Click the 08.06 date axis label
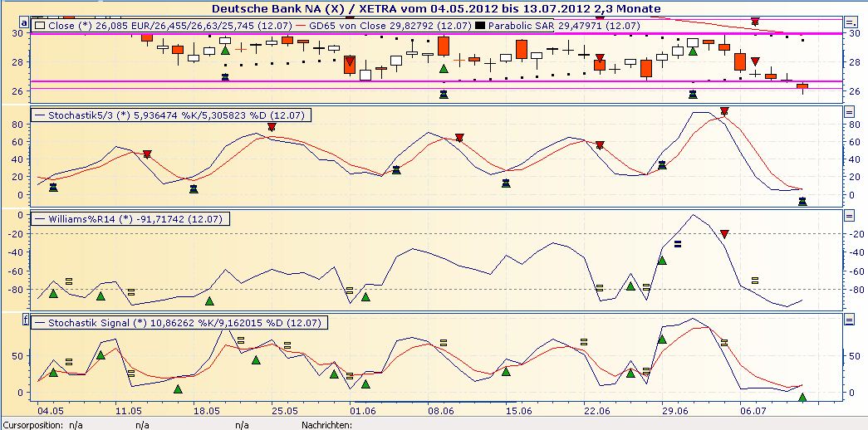Viewport: 868px width, 430px height. [x=440, y=411]
